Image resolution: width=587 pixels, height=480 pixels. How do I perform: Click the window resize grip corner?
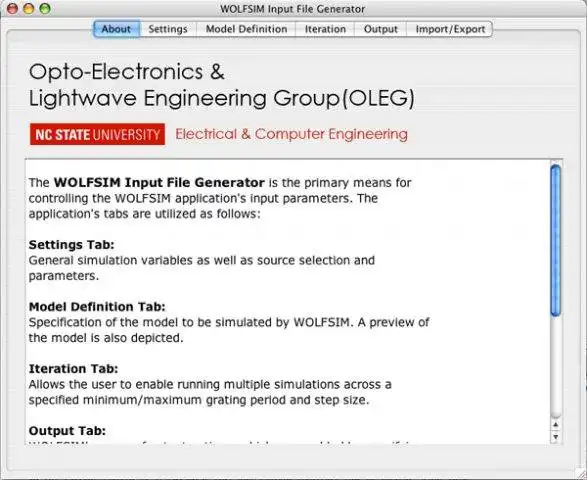[581, 474]
